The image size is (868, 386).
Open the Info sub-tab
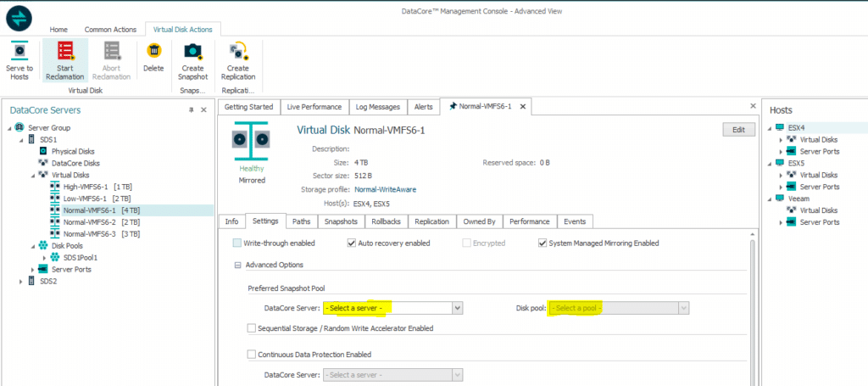tap(231, 221)
